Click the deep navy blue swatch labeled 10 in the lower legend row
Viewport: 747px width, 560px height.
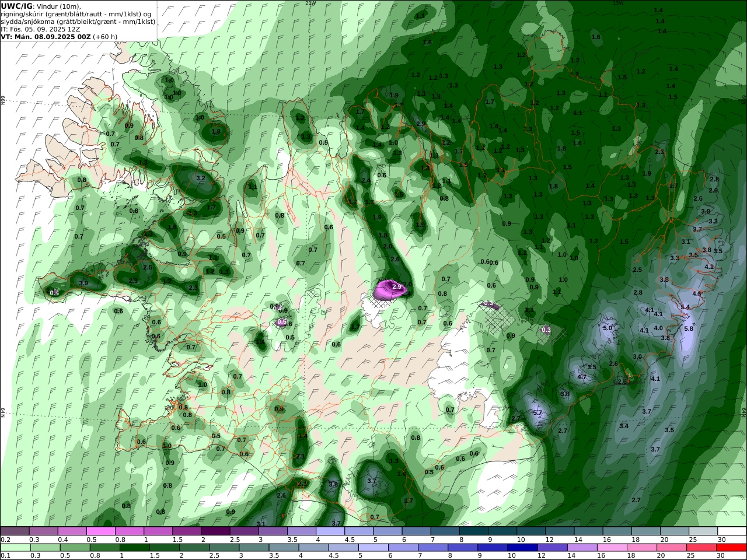point(522,548)
